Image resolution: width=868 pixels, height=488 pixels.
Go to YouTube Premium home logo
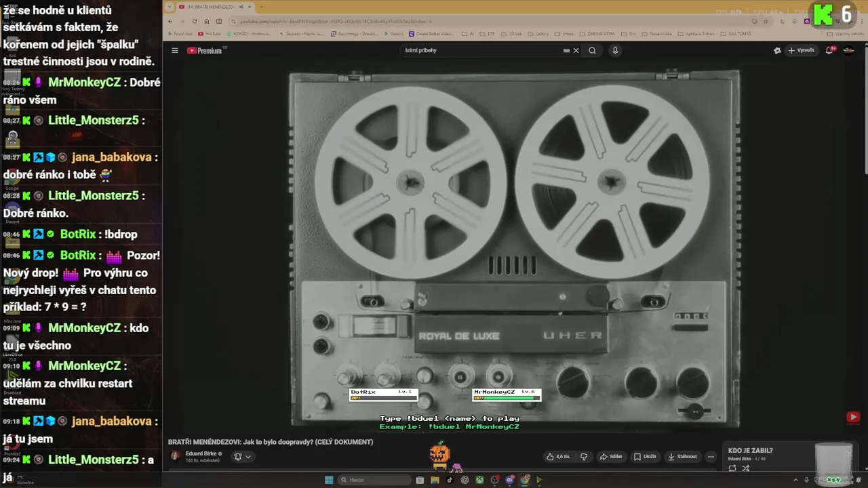coord(206,51)
